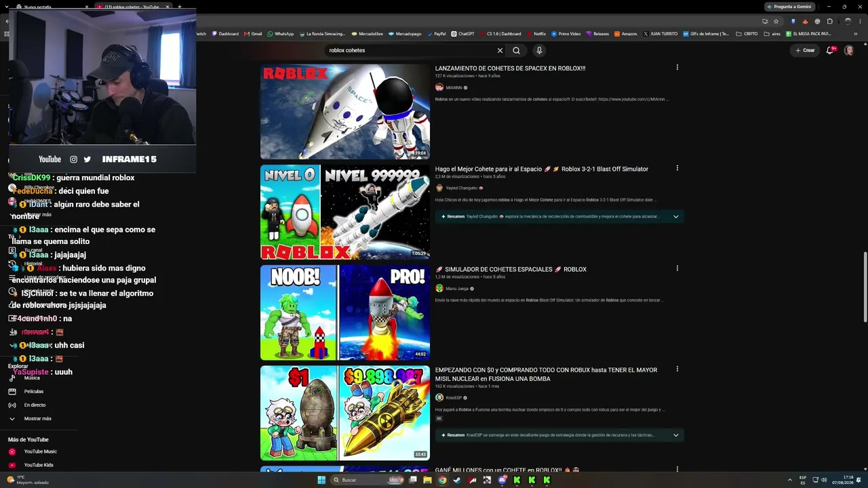Open the PayPal bookmark
The image size is (868, 488).
437,34
